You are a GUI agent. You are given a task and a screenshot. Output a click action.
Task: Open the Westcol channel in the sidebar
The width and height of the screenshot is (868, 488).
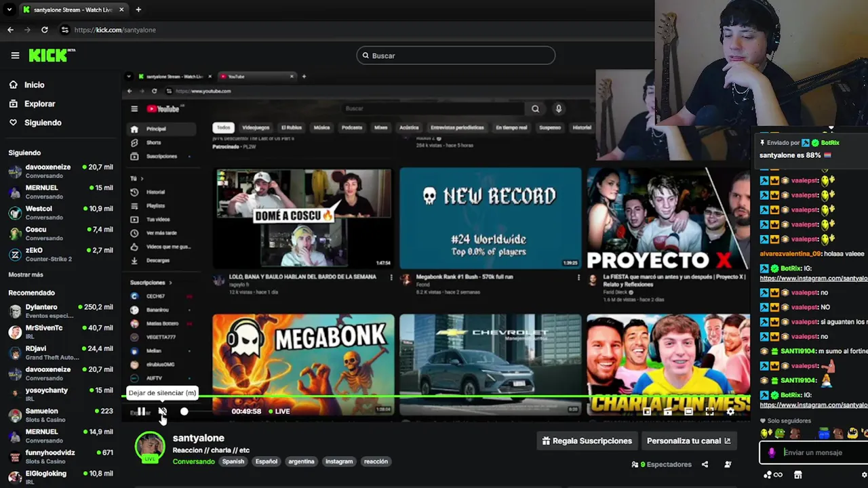click(61, 213)
